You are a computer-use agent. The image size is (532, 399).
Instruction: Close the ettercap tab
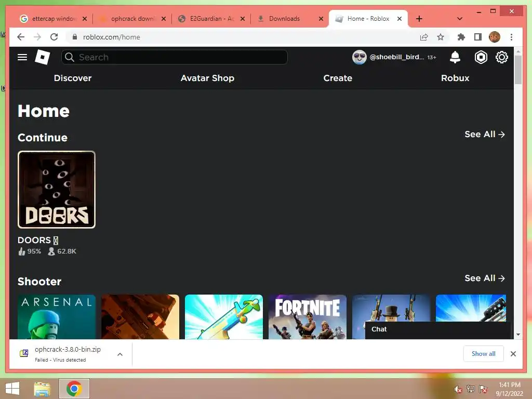85,19
